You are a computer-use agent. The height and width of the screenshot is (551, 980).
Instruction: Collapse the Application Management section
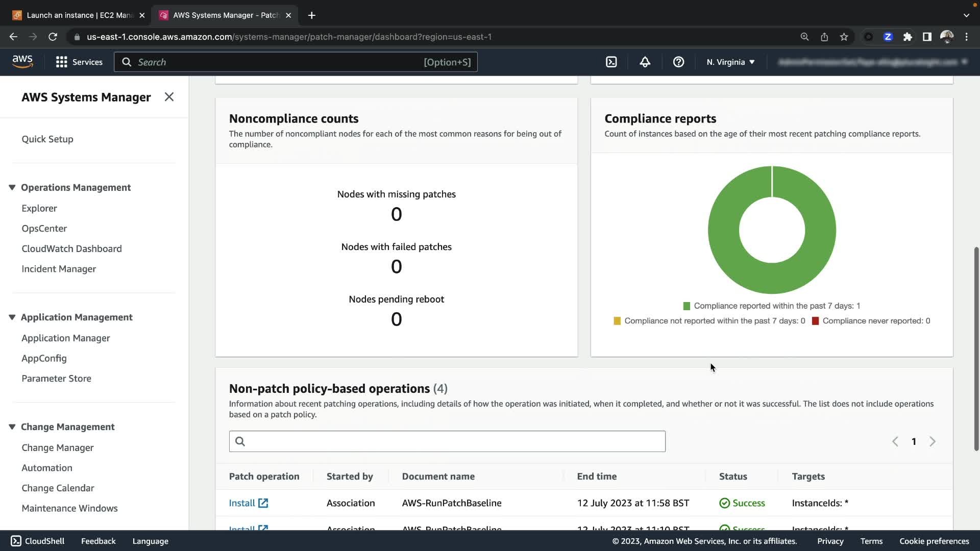coord(12,317)
